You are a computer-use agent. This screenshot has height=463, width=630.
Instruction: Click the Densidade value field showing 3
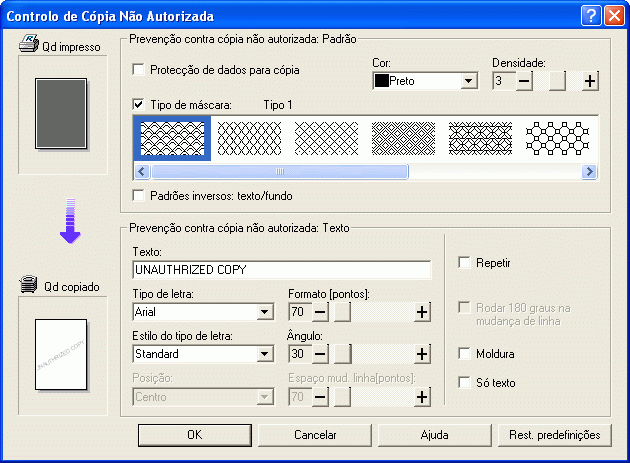tap(504, 81)
